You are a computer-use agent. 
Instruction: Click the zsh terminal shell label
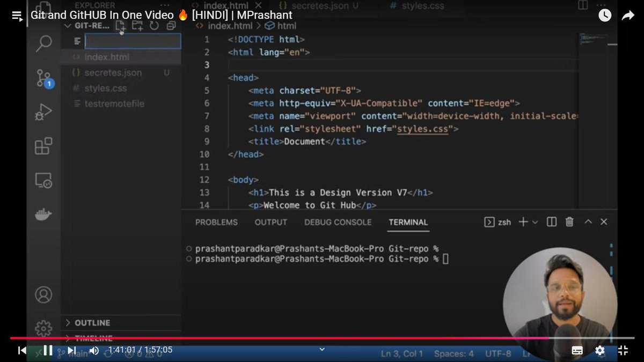tap(497, 222)
